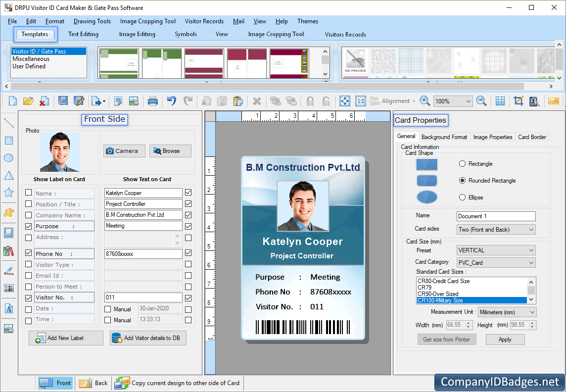The height and width of the screenshot is (392, 566).
Task: Enable the Name checkbox for card label
Action: [x=28, y=193]
